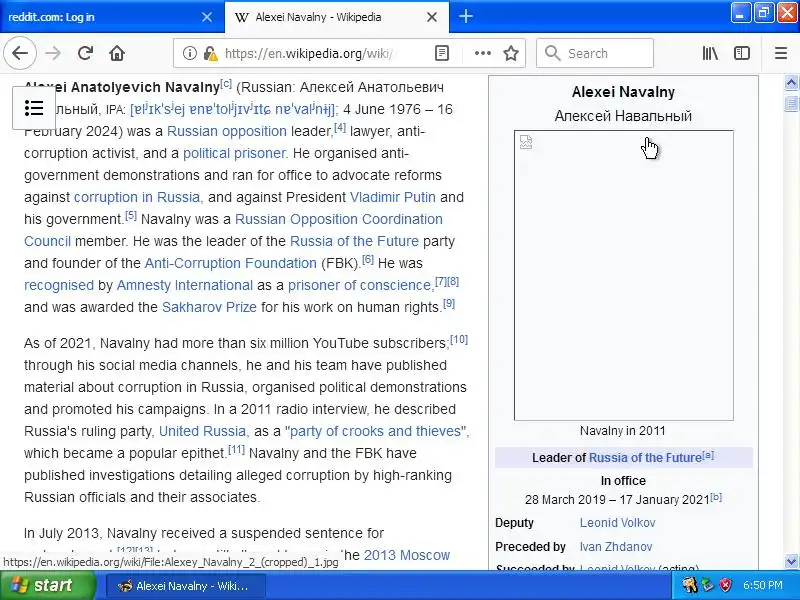The width and height of the screenshot is (800, 600).
Task: Open the Leonid Volkov deputy link
Action: (617, 522)
